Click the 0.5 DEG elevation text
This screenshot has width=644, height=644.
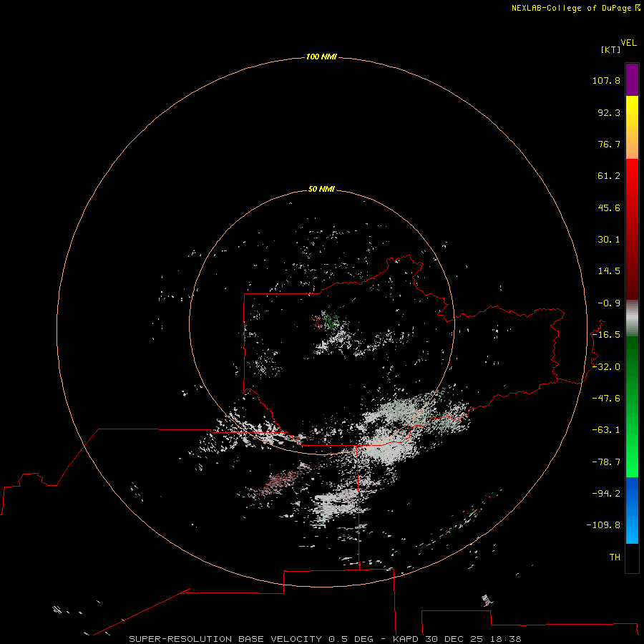point(351,639)
